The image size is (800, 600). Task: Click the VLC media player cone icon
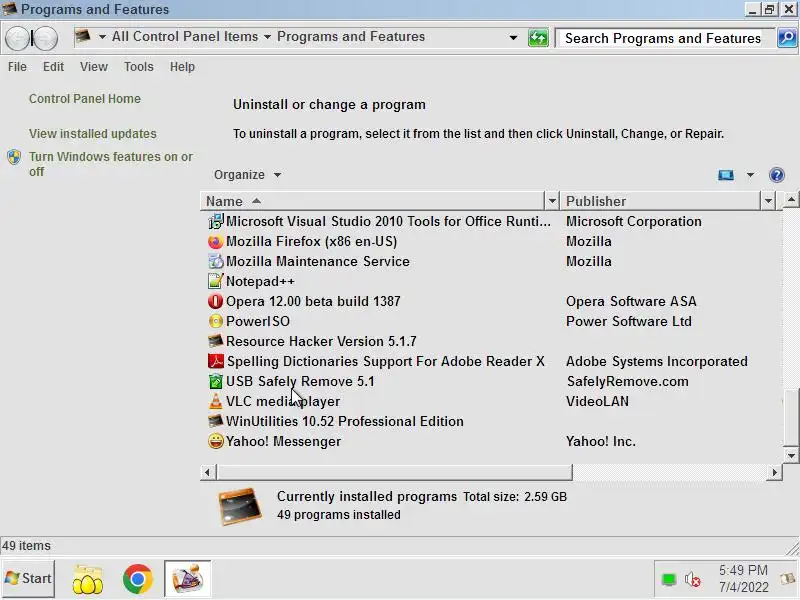pyautogui.click(x=216, y=401)
